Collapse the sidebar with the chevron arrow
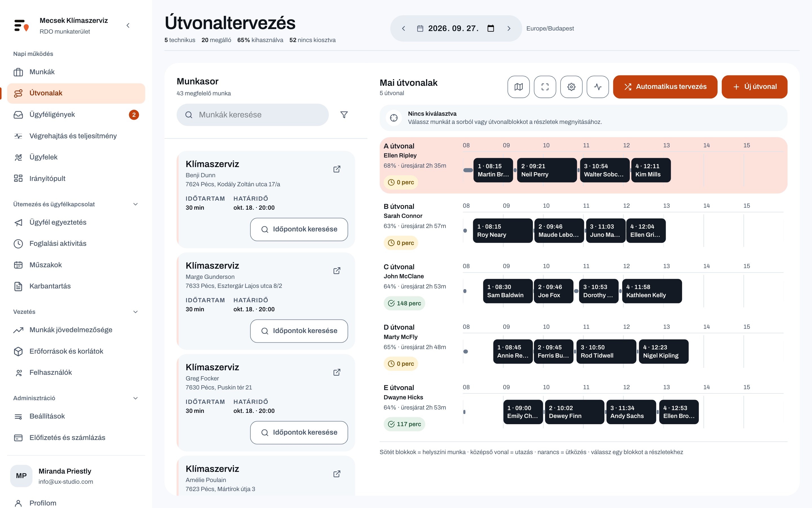The width and height of the screenshot is (812, 508). tap(128, 25)
